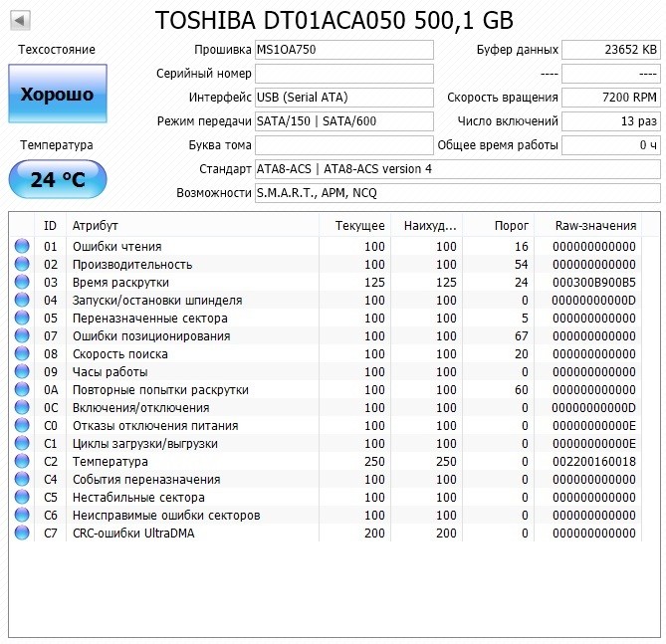666x644 pixels.
Task: Click the status orb for Ошибки чтения
Action: click(x=22, y=246)
